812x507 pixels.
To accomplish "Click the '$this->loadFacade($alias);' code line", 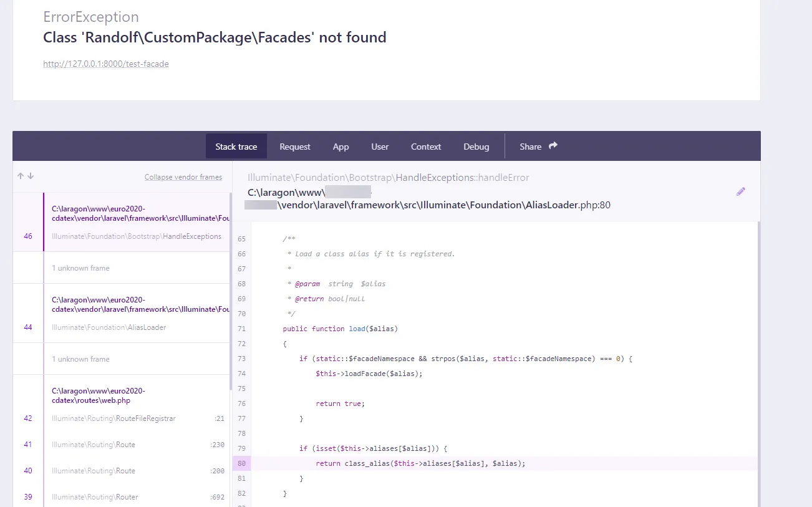I will [x=369, y=374].
